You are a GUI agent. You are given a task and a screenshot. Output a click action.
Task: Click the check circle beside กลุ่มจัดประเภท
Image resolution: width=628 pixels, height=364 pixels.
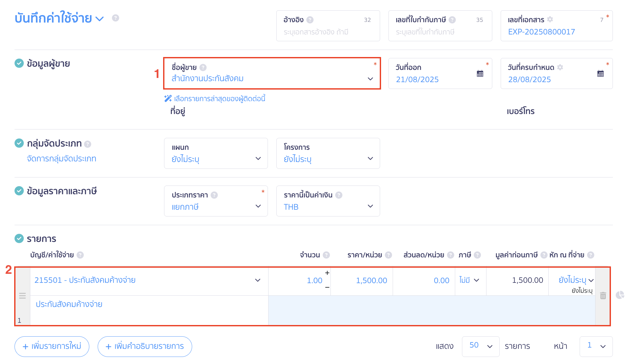tap(19, 143)
